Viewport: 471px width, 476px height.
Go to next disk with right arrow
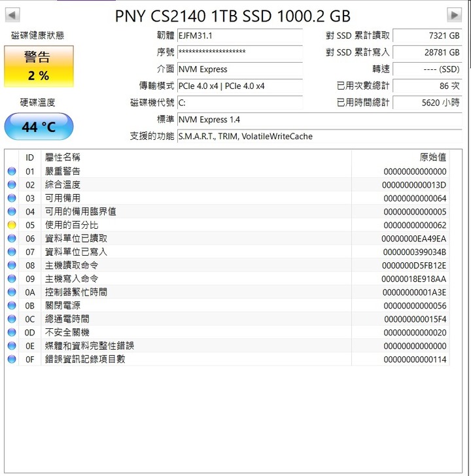pos(454,15)
